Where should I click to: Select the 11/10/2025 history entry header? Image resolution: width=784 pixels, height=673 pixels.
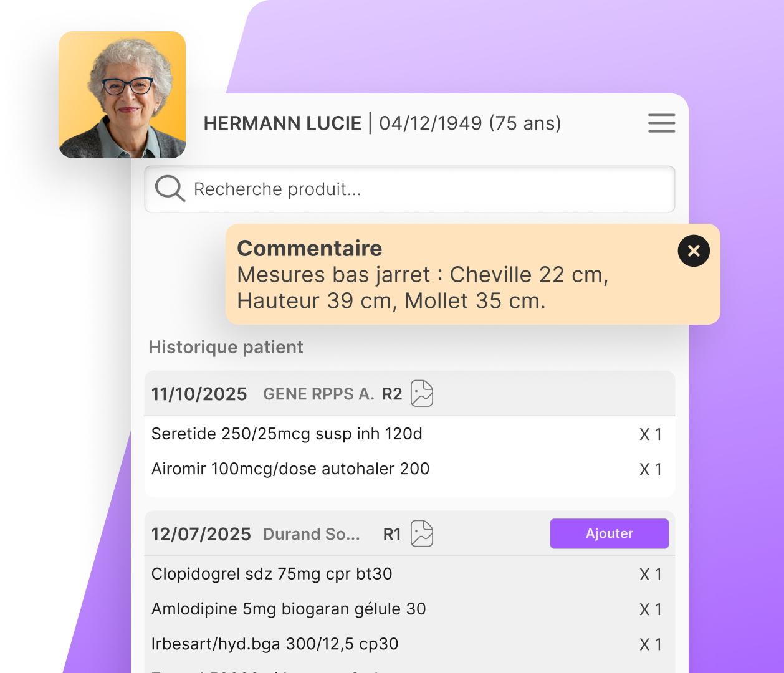[199, 394]
